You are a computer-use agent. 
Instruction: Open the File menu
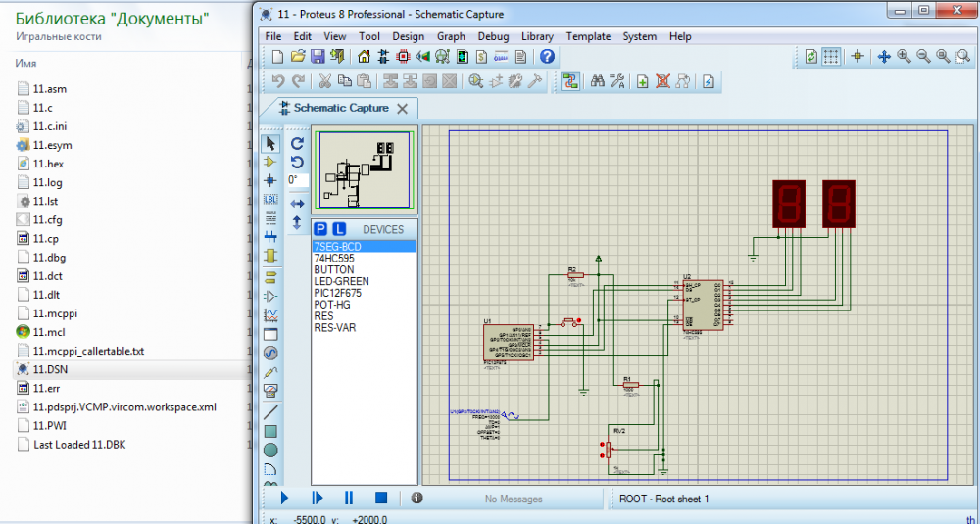[273, 36]
